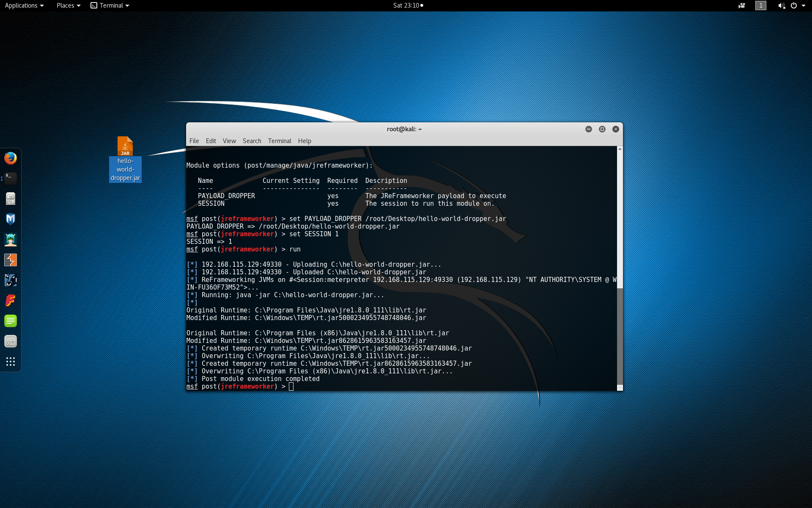The image size is (812, 508).
Task: Launch Firefox from the dock
Action: click(x=11, y=158)
